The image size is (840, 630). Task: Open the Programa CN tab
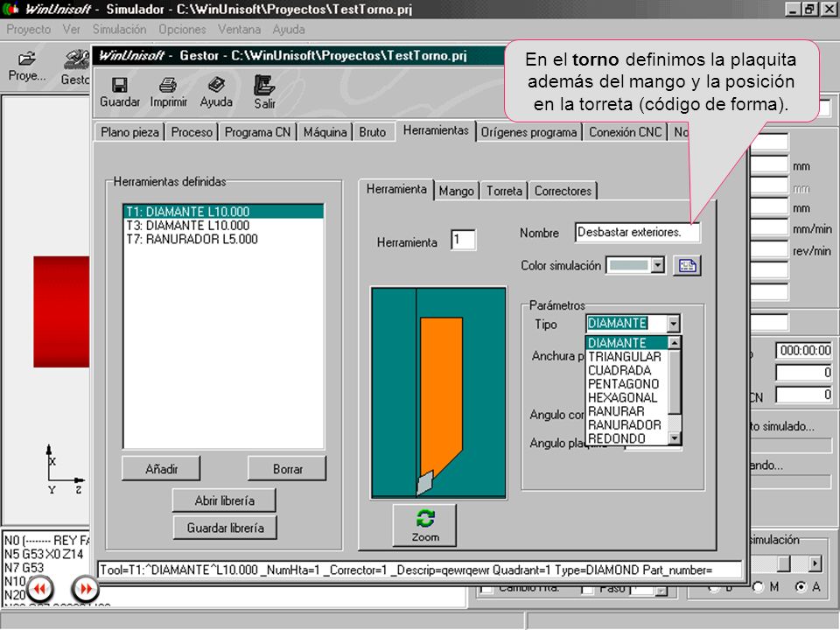(257, 132)
